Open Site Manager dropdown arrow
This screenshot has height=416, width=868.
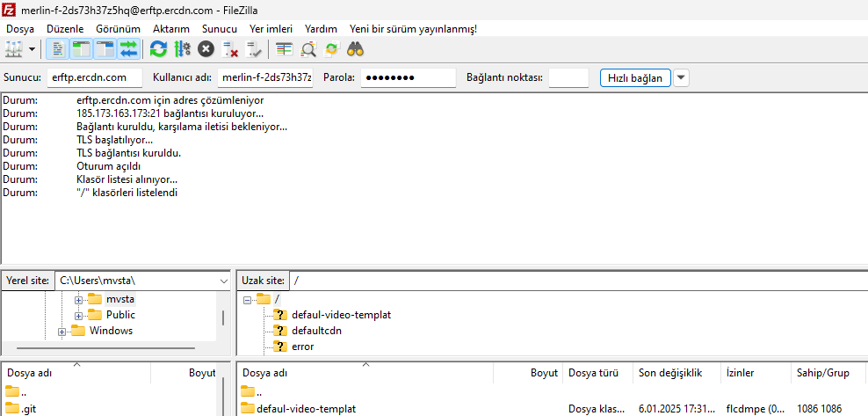tap(32, 49)
